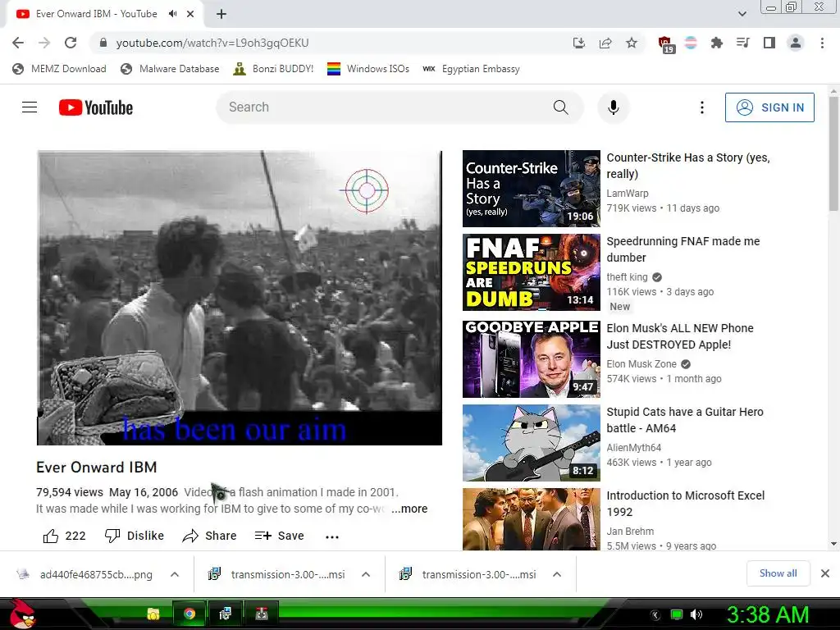This screenshot has width=840, height=630.
Task: Open Malware Database bookmark
Action: coord(170,69)
